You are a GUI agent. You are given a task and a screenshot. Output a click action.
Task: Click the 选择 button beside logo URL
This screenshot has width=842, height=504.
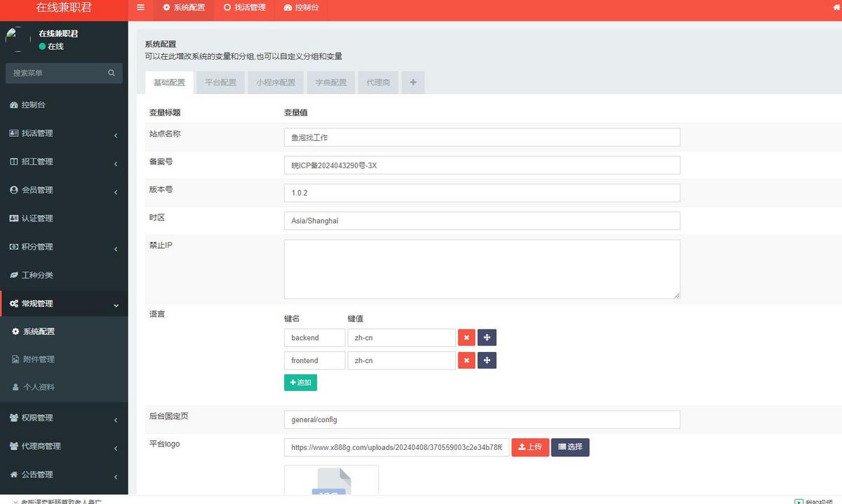[570, 447]
